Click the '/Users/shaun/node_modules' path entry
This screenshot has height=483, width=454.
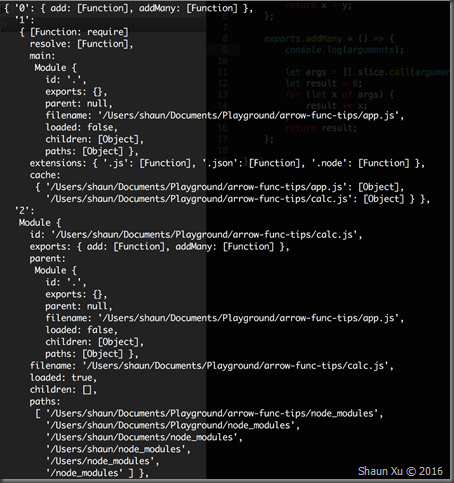coord(116,449)
